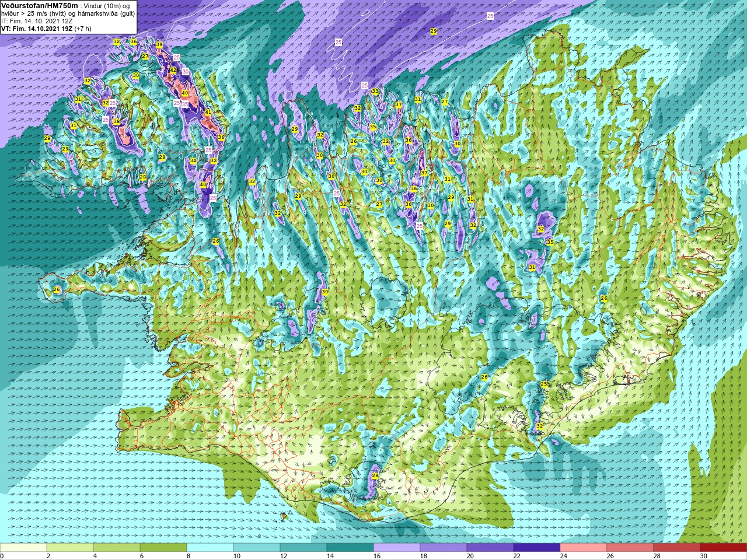Image resolution: width=747 pixels, height=560 pixels.
Task: Click the yellow gust marker labeled 39
Action: pyautogui.click(x=159, y=44)
